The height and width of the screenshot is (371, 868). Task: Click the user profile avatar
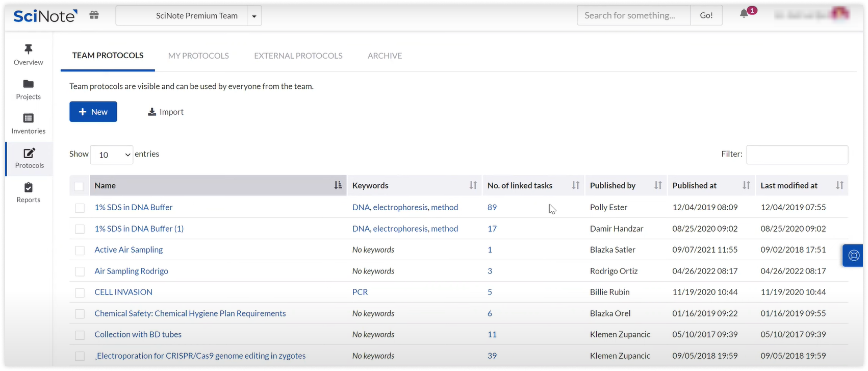click(x=839, y=14)
